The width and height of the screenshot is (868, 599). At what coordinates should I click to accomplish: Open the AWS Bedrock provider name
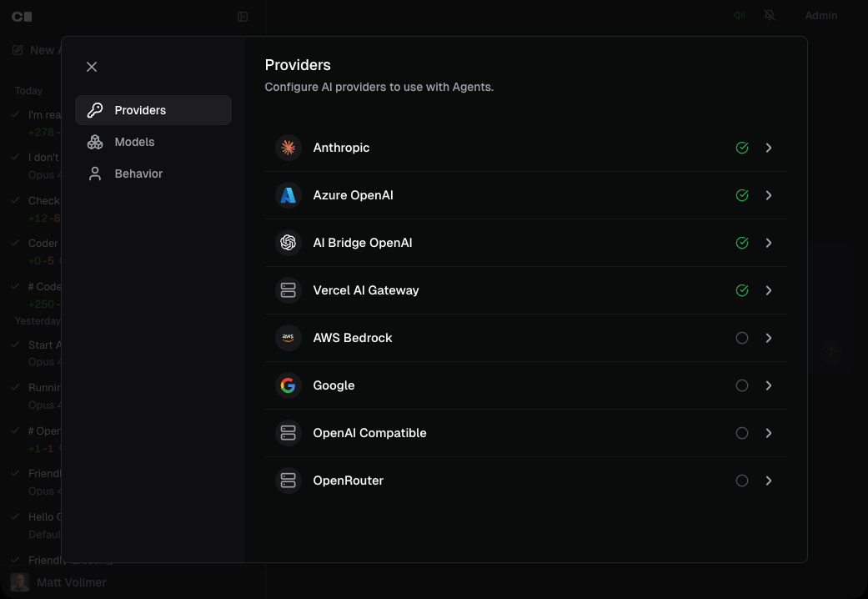[x=353, y=338]
